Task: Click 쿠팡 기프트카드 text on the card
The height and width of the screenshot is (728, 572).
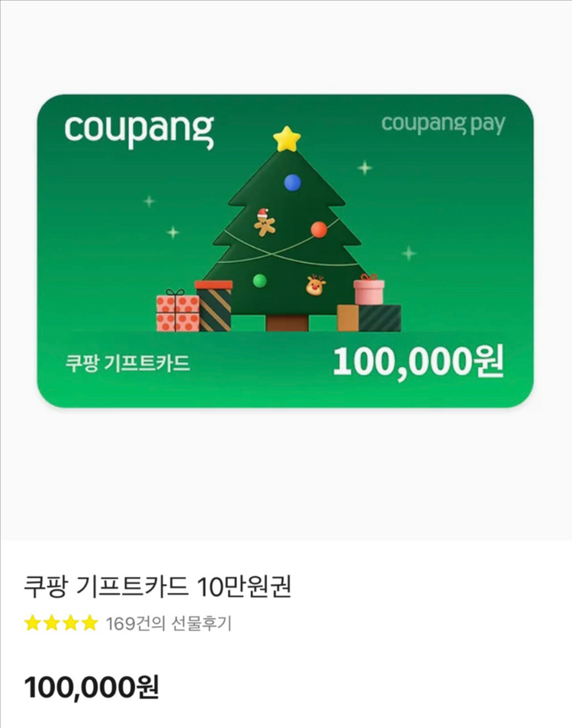Action: coord(127,363)
